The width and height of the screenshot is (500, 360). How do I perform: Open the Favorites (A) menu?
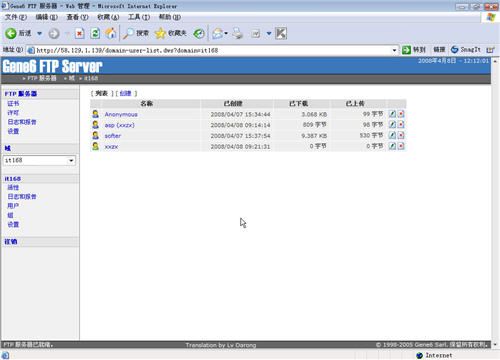[108, 17]
